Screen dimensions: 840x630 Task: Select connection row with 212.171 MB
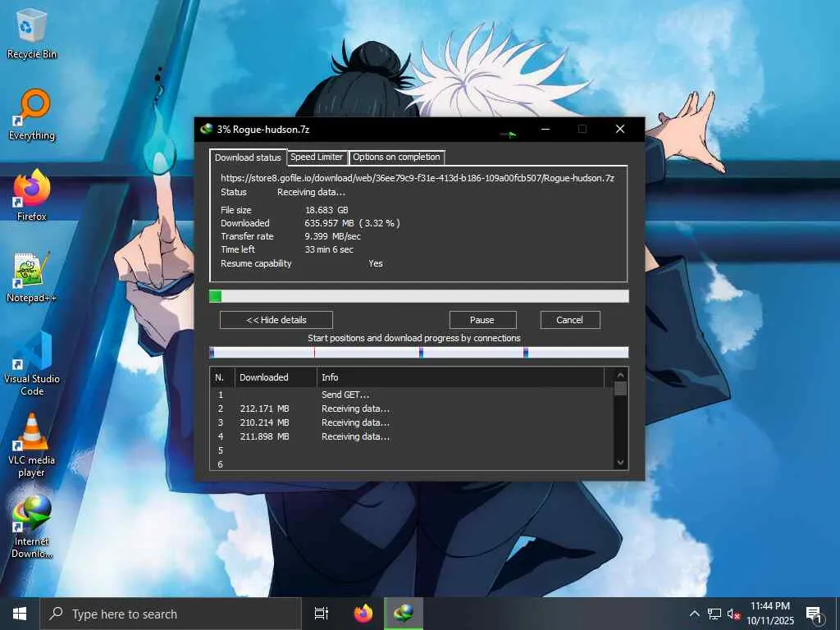[412, 409]
